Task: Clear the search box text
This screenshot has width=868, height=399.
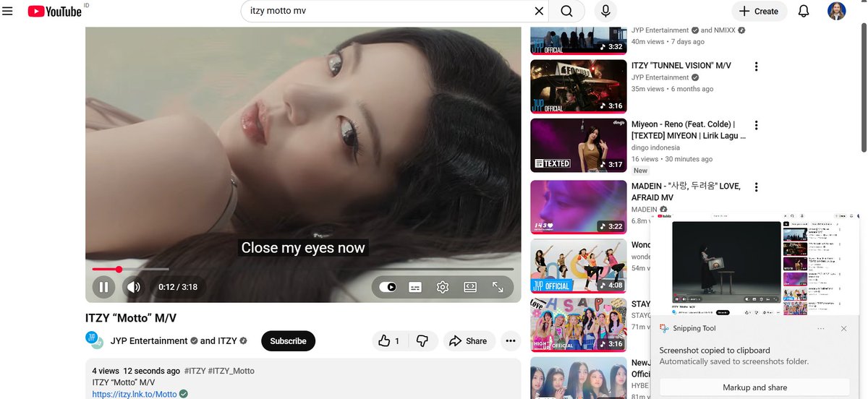Action: [x=539, y=11]
